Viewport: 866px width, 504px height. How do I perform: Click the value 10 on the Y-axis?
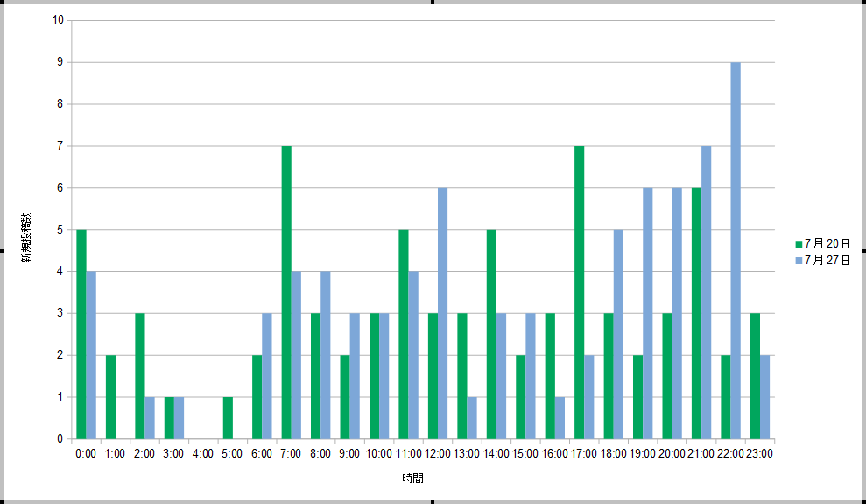(59, 20)
